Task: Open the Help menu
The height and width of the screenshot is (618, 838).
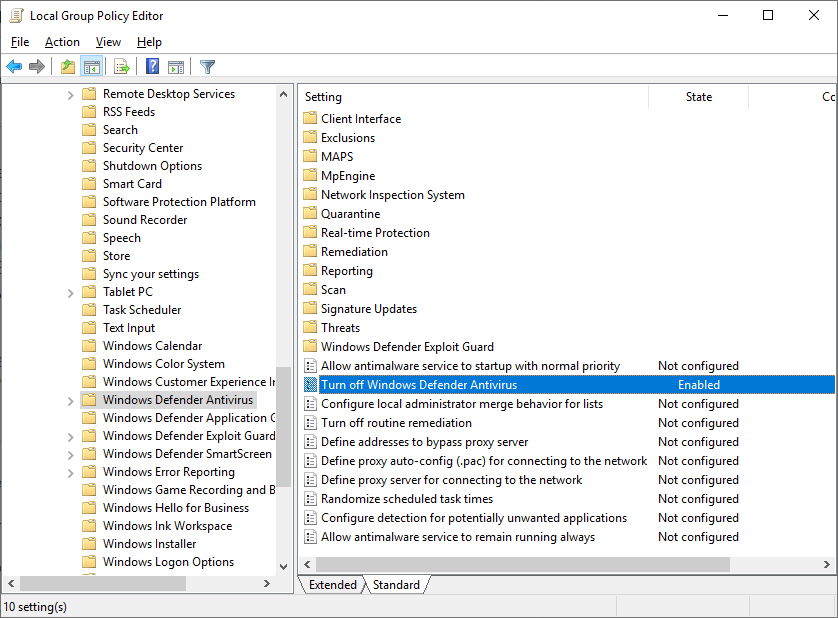Action: pos(149,42)
